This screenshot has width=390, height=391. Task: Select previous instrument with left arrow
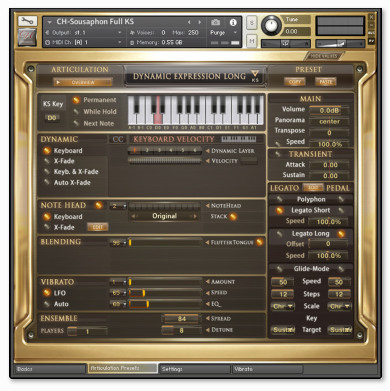tap(189, 22)
